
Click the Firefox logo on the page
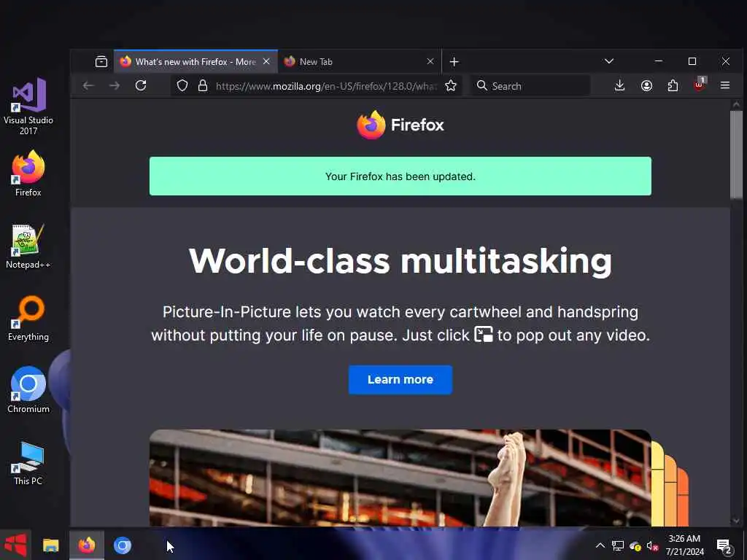pos(400,125)
